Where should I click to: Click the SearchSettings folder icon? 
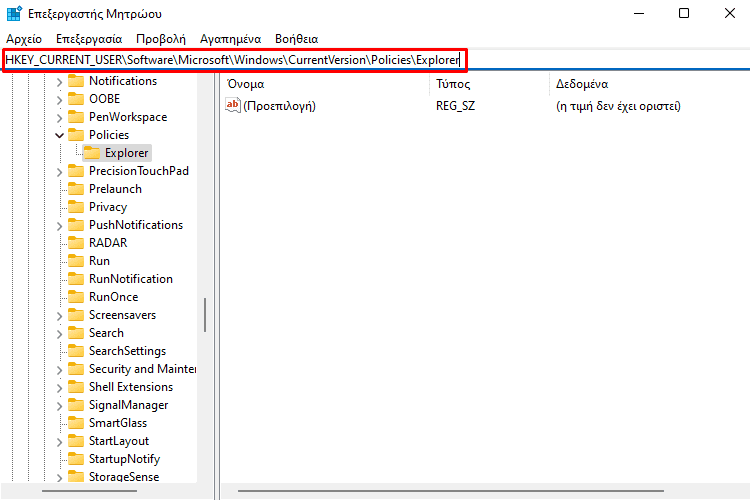pos(76,351)
